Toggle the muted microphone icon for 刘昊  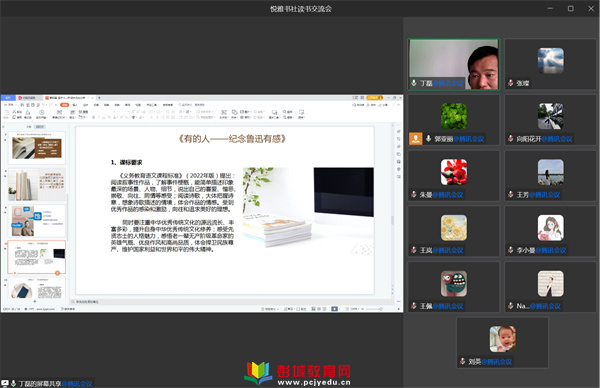[x=462, y=361]
